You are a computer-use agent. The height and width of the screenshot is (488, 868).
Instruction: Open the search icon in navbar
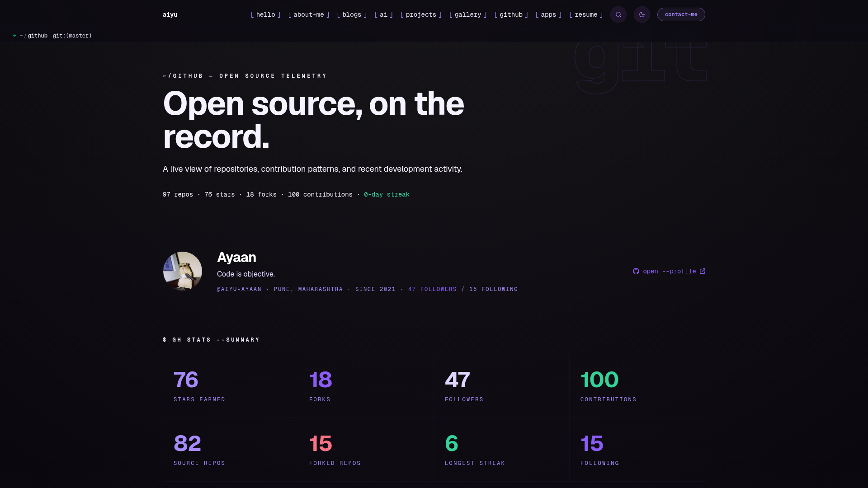pyautogui.click(x=618, y=14)
